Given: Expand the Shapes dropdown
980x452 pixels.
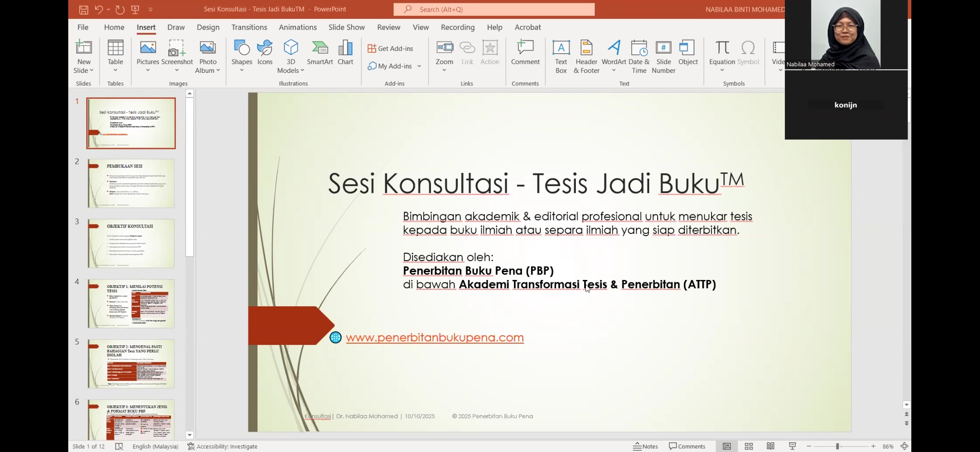Looking at the screenshot, I should [x=242, y=70].
